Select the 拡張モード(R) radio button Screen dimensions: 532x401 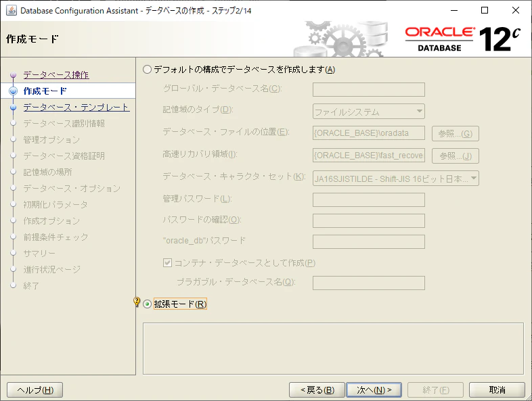pyautogui.click(x=147, y=304)
